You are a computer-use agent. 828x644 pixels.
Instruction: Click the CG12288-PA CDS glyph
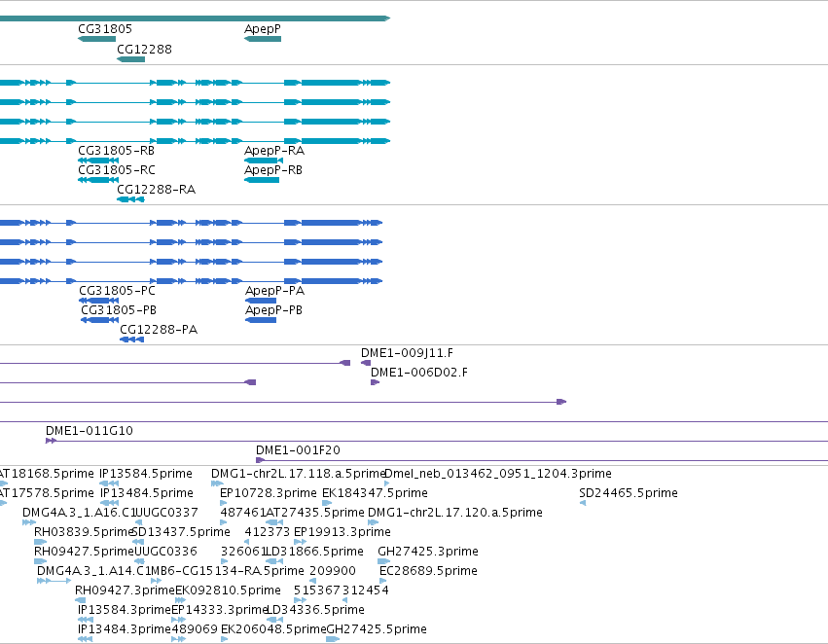pos(132,340)
